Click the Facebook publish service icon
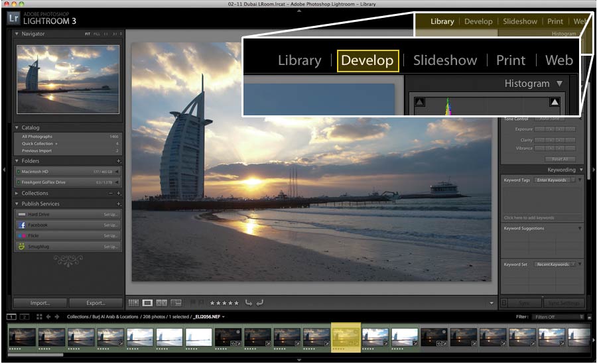Viewport: 597px width, 364px height. click(x=22, y=225)
